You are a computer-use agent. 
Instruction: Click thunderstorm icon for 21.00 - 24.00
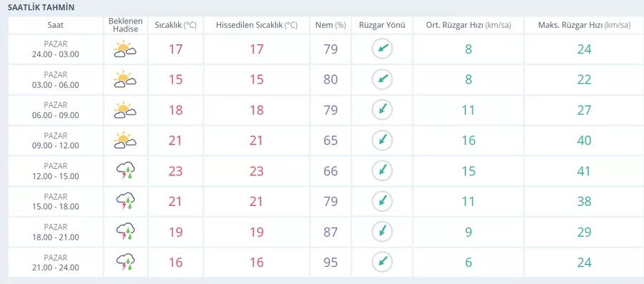(125, 263)
